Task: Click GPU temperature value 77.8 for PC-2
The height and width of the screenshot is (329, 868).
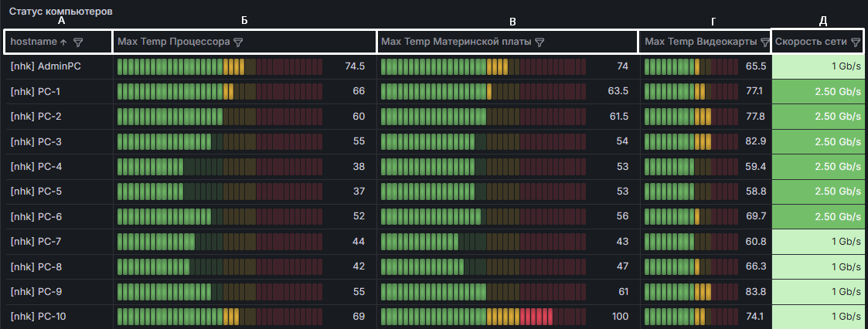Action: coord(756,116)
